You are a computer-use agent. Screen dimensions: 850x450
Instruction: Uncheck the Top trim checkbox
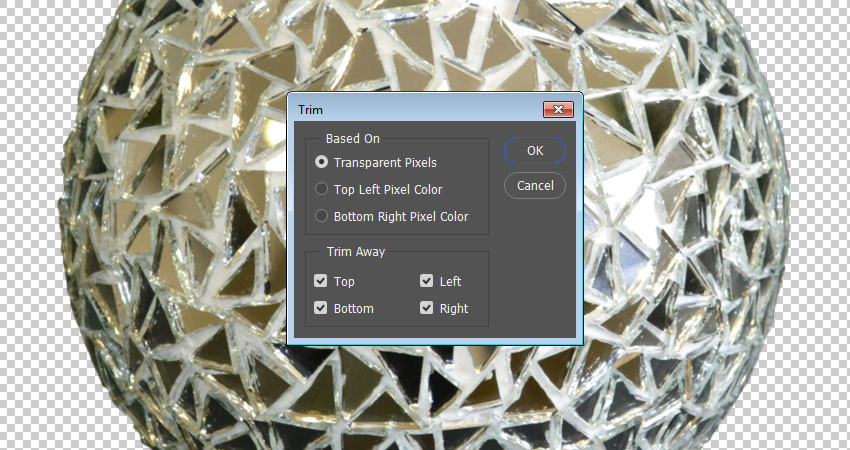pyautogui.click(x=320, y=281)
